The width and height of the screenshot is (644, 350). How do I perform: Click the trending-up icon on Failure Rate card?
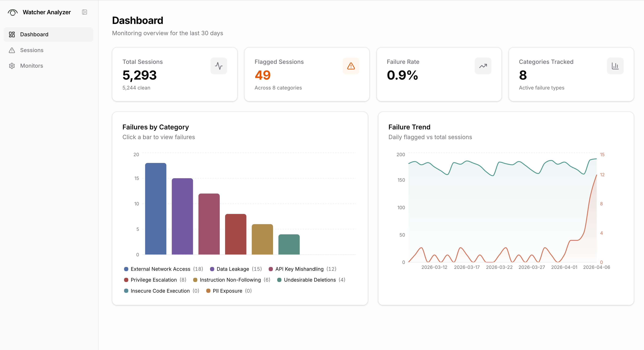483,66
